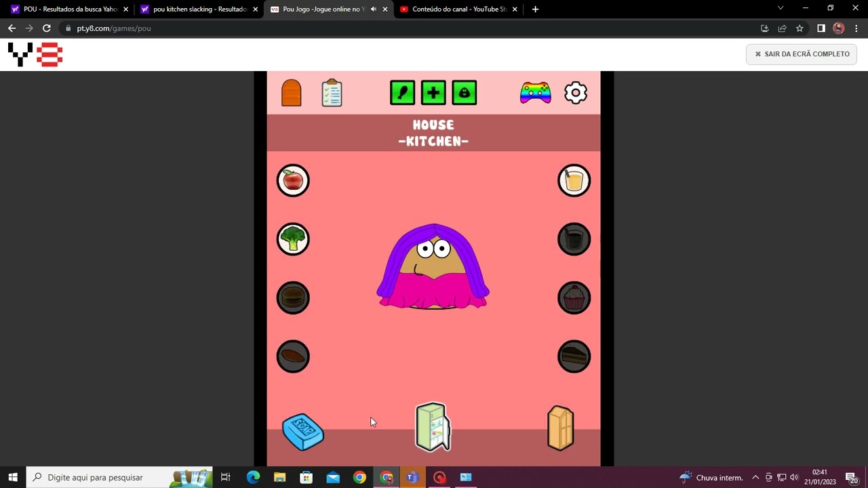Open File Explorer from taskbar
Image resolution: width=868 pixels, height=488 pixels.
click(279, 477)
